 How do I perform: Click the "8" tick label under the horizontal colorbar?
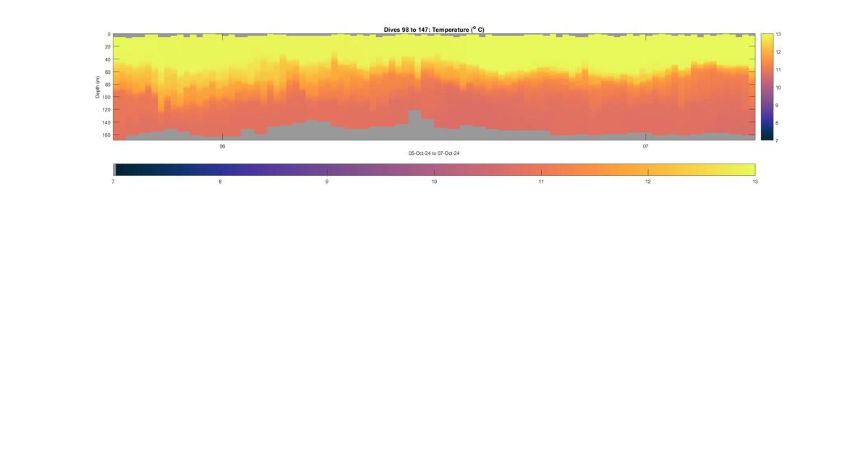coord(220,182)
